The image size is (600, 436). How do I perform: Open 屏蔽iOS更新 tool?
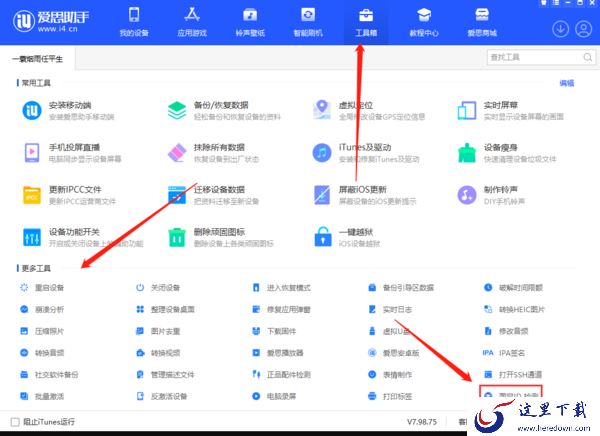click(x=364, y=195)
